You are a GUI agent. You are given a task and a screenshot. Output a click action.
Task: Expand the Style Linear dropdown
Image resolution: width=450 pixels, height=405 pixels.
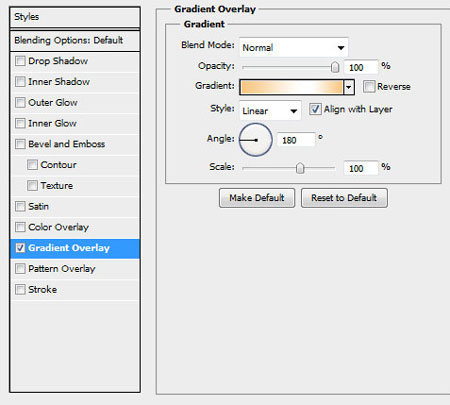point(270,110)
